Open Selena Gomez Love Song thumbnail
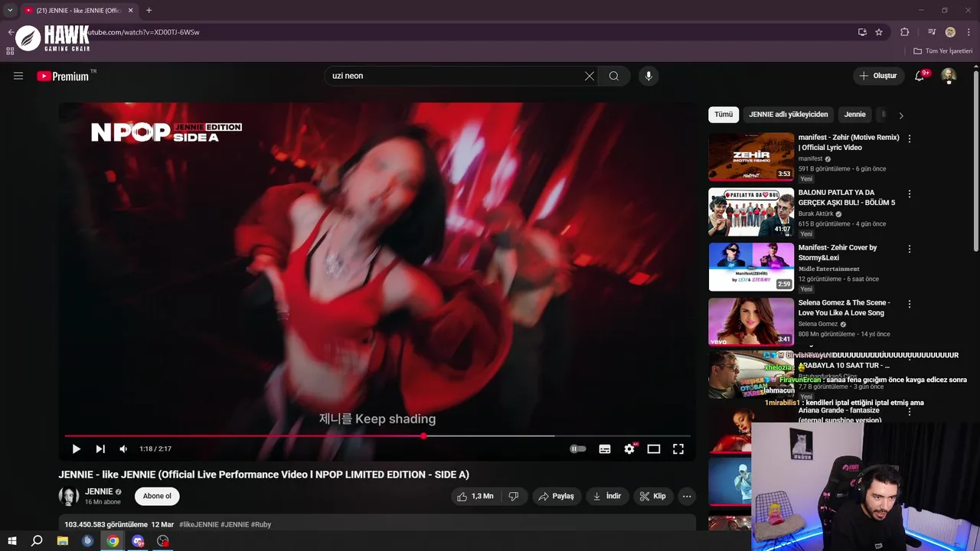The image size is (980, 551). pyautogui.click(x=751, y=322)
